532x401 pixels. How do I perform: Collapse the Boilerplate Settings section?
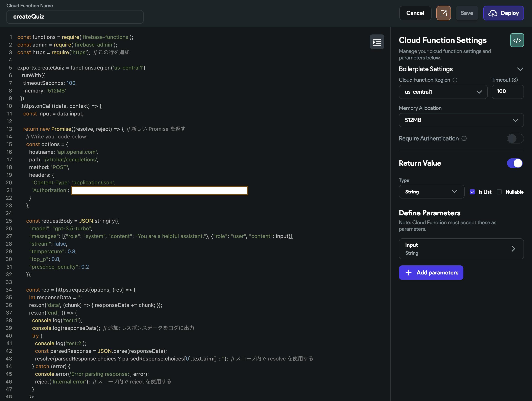[x=520, y=69]
